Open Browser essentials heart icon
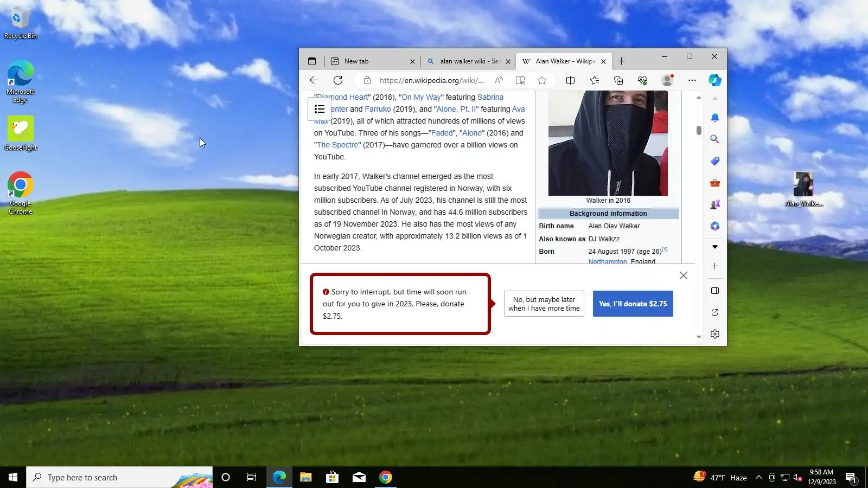This screenshot has height=488, width=868. click(642, 80)
